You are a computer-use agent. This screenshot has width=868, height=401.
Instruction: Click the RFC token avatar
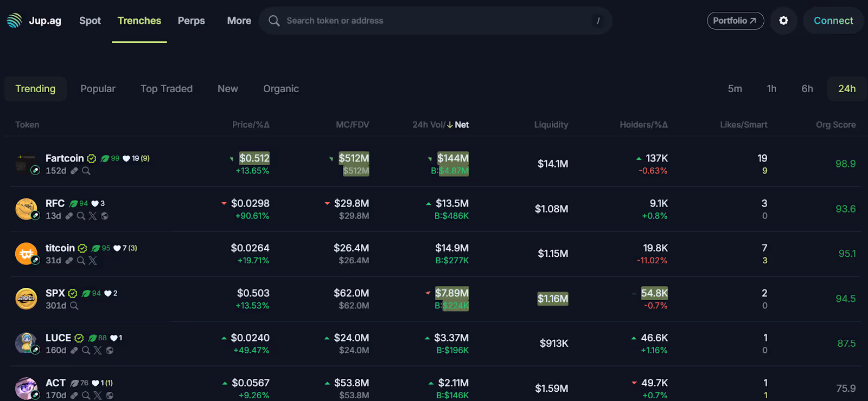(x=26, y=209)
